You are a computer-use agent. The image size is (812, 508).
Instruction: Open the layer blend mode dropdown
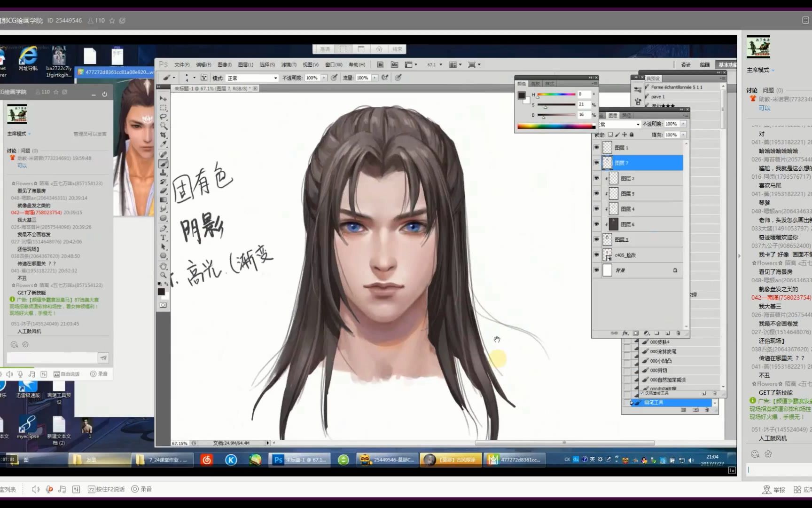point(619,124)
